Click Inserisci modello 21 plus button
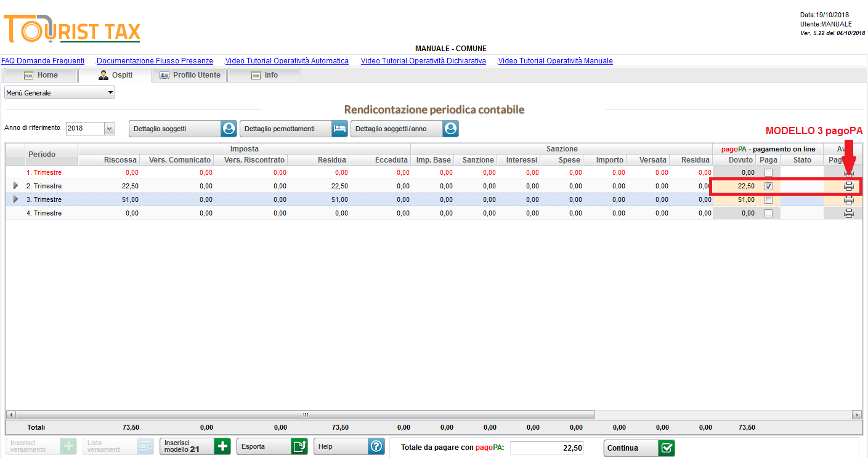Screen dimensions: 868x458 195,446
